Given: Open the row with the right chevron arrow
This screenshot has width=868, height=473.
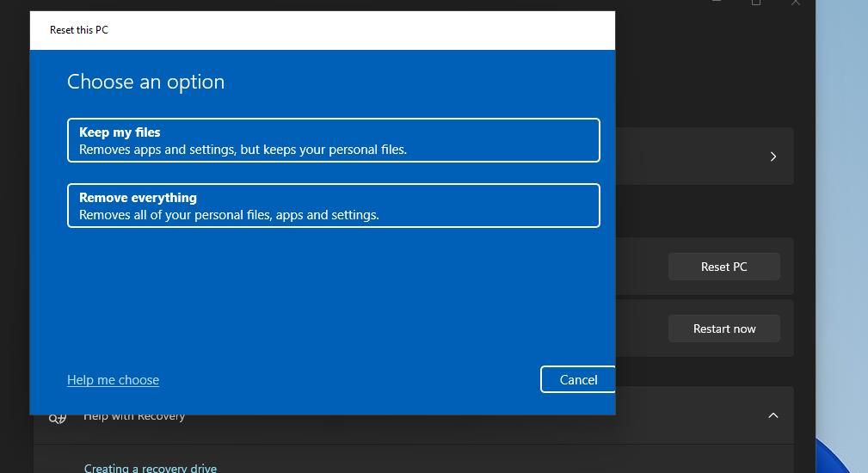Looking at the screenshot, I should coord(773,157).
